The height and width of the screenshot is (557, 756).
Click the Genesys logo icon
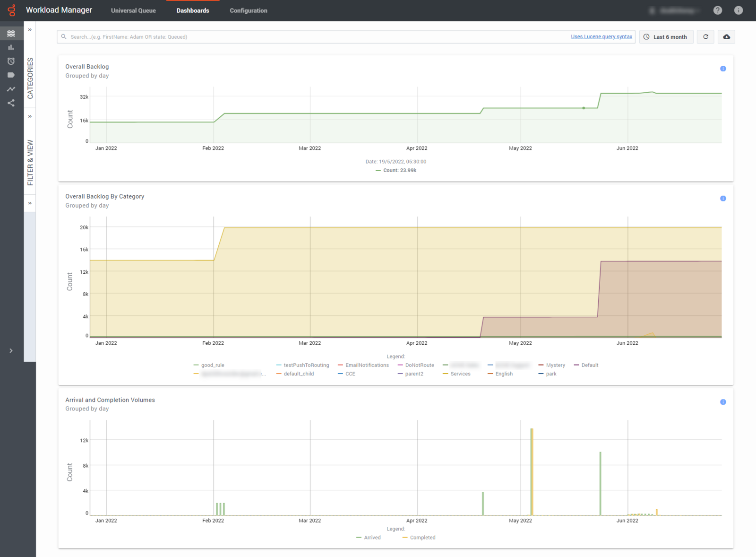(x=11, y=10)
